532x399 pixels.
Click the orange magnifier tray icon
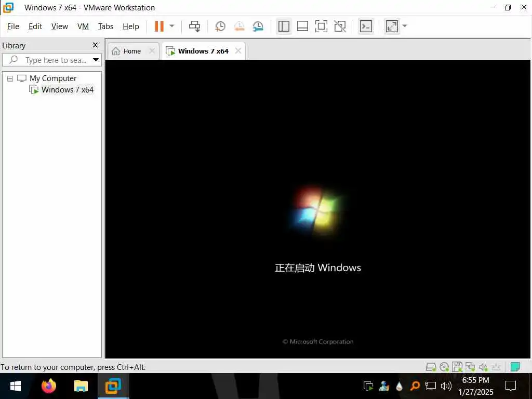click(415, 386)
